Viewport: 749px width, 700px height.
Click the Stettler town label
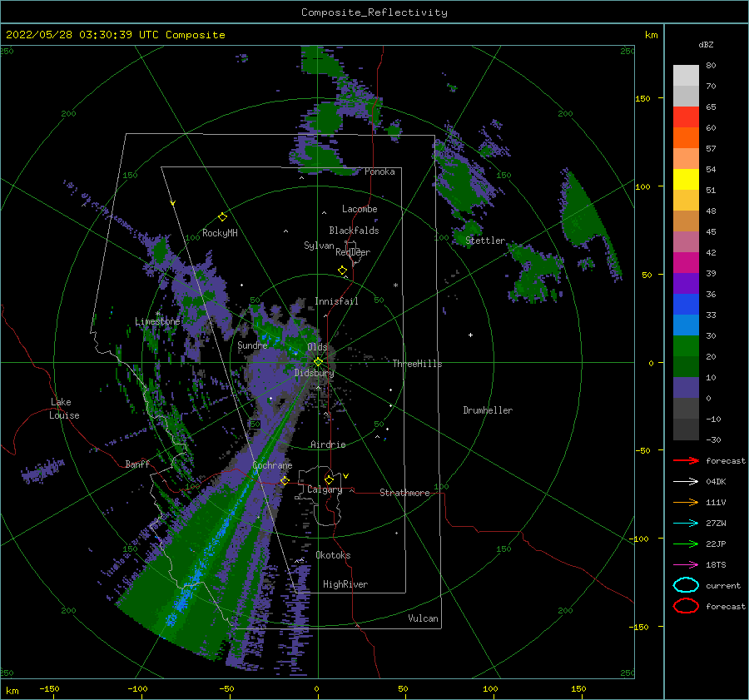pyautogui.click(x=485, y=241)
